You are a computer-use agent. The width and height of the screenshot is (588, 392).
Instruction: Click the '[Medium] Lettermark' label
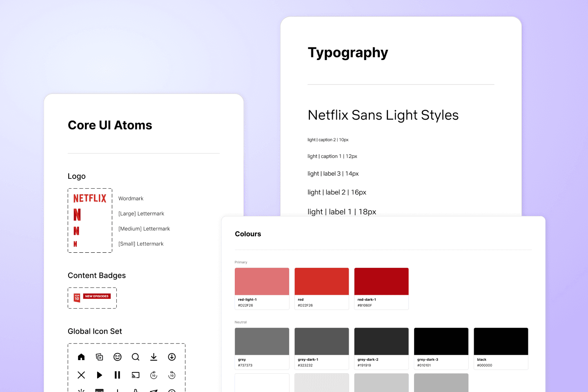pos(144,229)
